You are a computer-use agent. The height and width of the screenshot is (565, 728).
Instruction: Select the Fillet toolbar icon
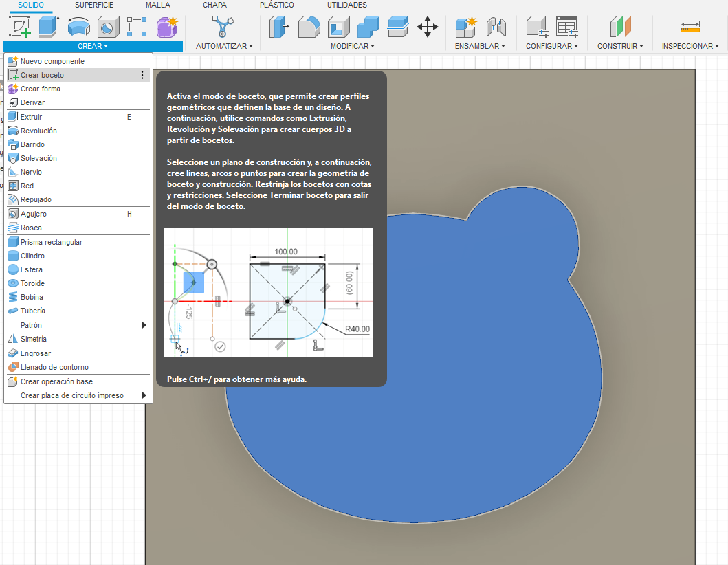pos(309,26)
